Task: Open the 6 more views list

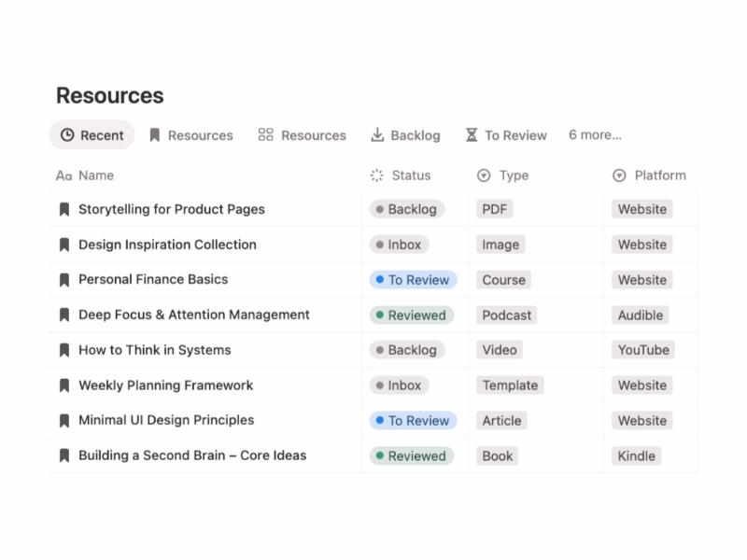Action: coord(595,135)
